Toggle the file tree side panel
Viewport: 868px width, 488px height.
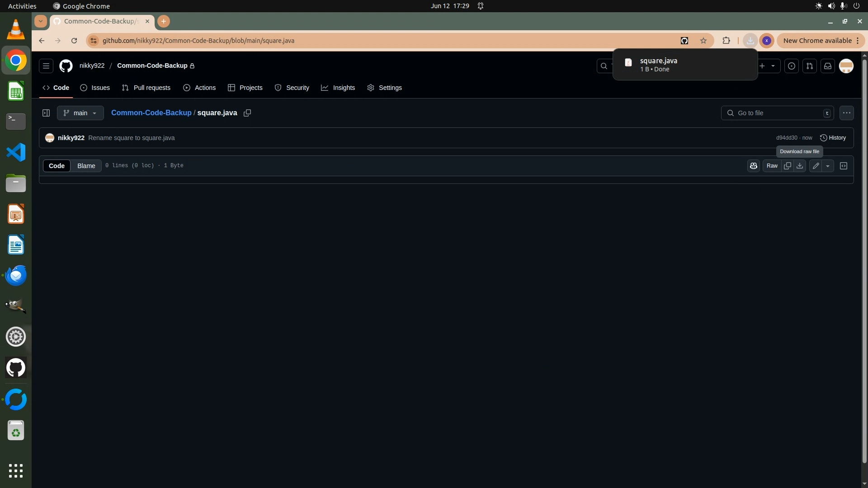pos(46,113)
